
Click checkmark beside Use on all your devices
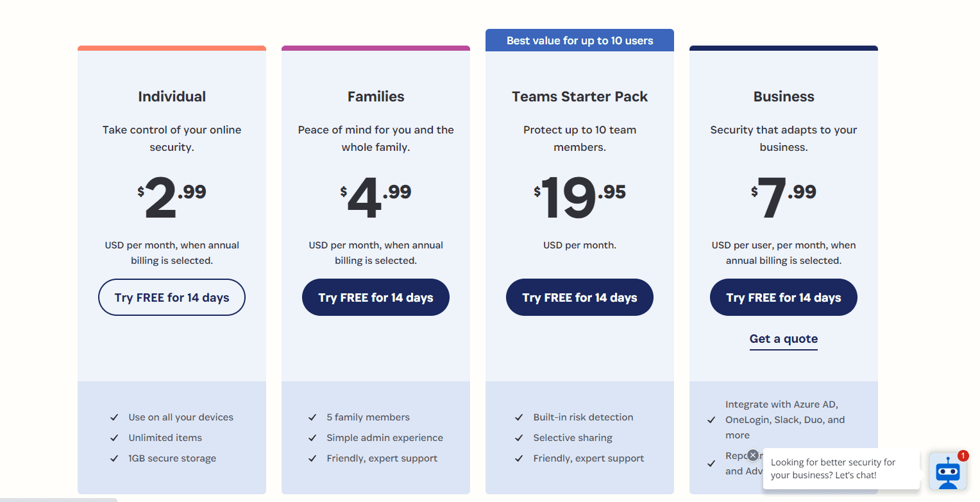tap(114, 417)
